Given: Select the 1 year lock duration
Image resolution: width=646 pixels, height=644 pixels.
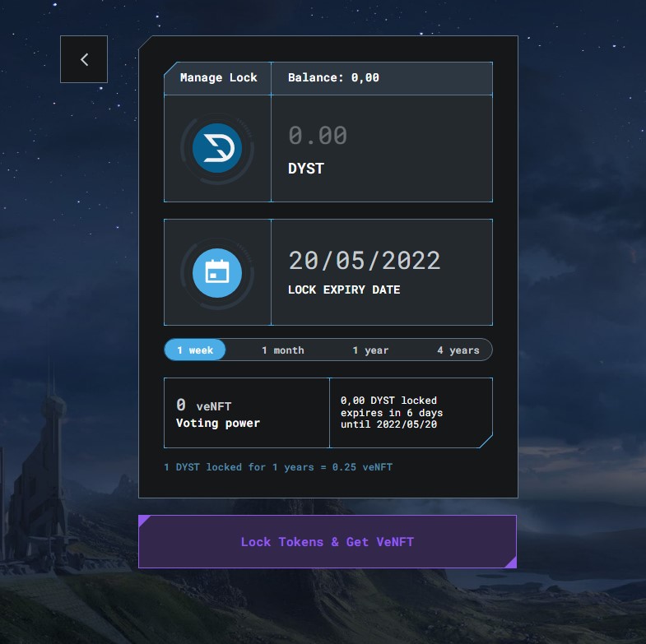Looking at the screenshot, I should [370, 350].
